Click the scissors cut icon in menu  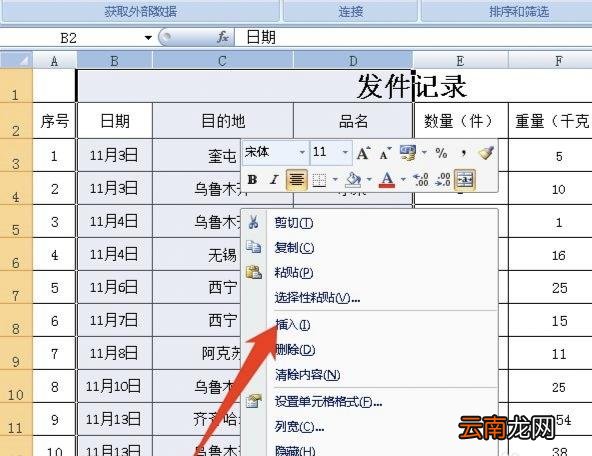pyautogui.click(x=253, y=222)
